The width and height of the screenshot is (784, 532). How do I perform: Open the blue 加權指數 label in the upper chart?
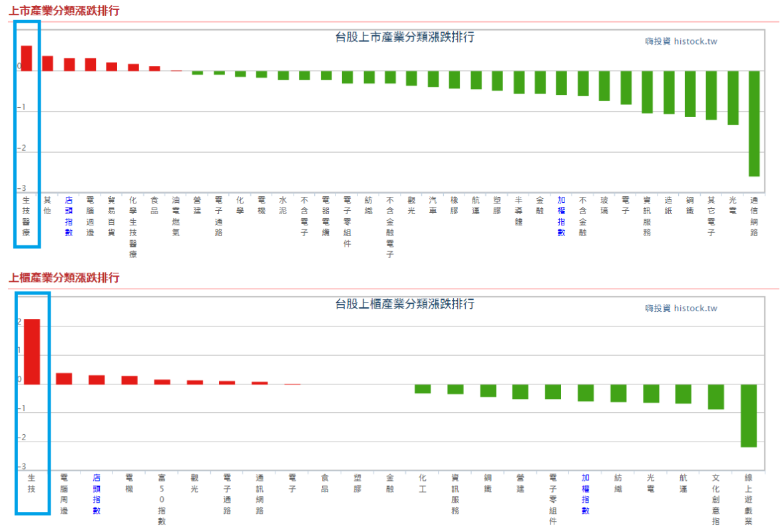coord(562,216)
